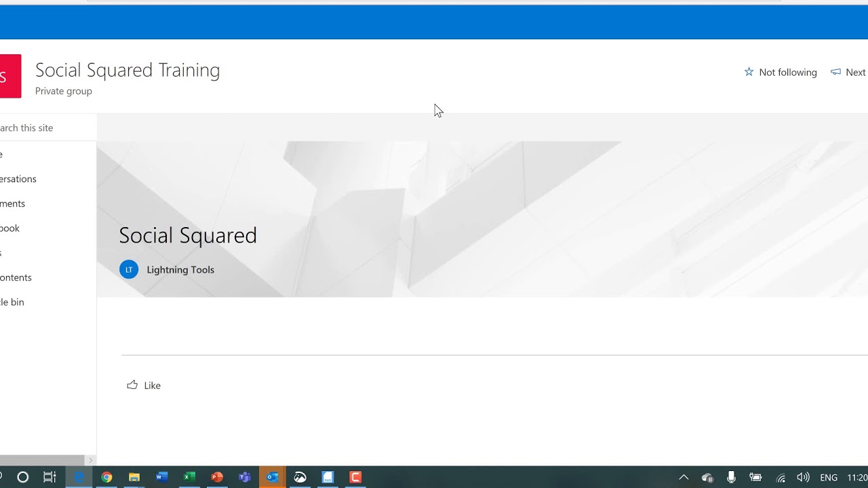The height and width of the screenshot is (488, 868).
Task: Open the Camtasia taskbar icon
Action: coord(355,477)
